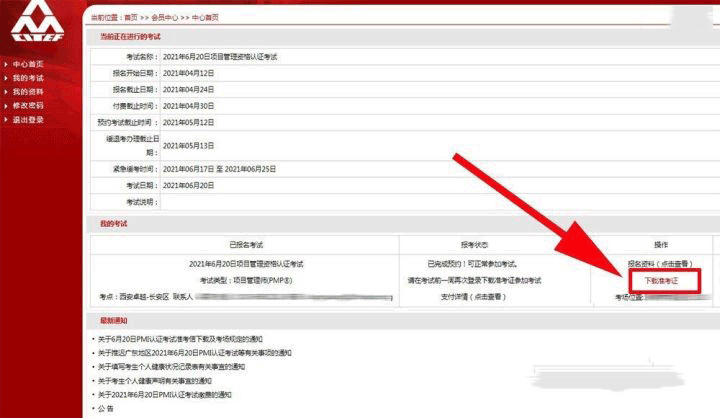This screenshot has width=720, height=418.
Task: Open notice about 6月20日 准考信下载及考场规定
Action: point(190,339)
